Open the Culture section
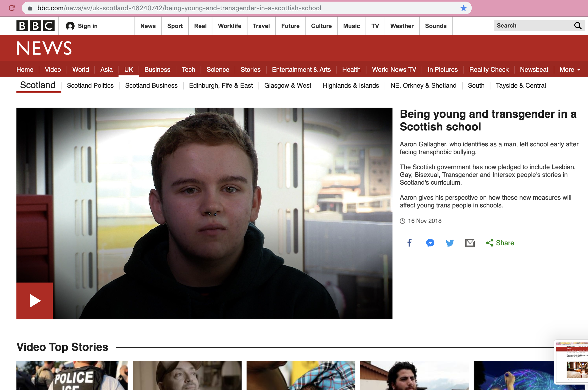 (321, 26)
